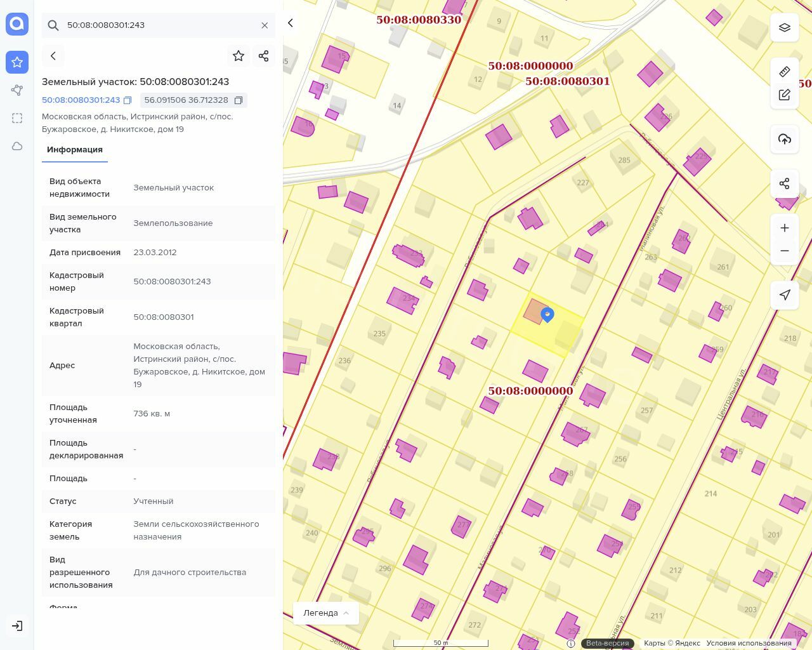
Task: Open the favorites star in the sidebar
Action: [x=17, y=62]
